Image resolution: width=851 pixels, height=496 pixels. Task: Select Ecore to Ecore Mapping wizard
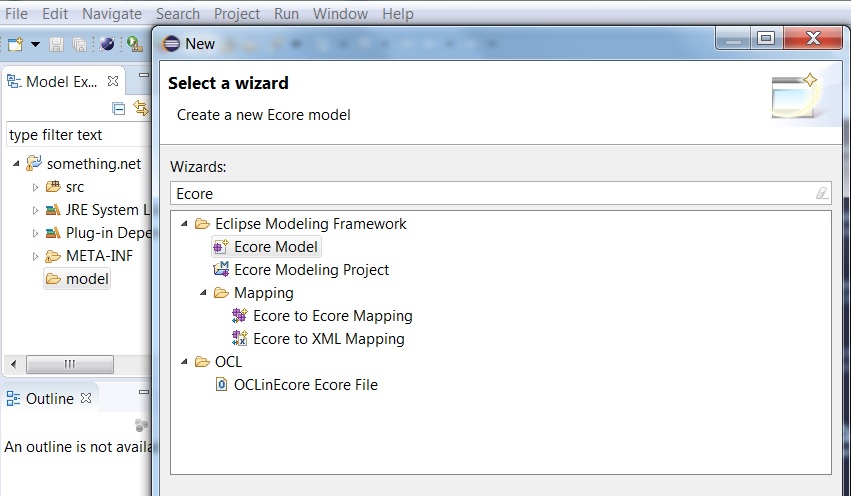coord(333,316)
